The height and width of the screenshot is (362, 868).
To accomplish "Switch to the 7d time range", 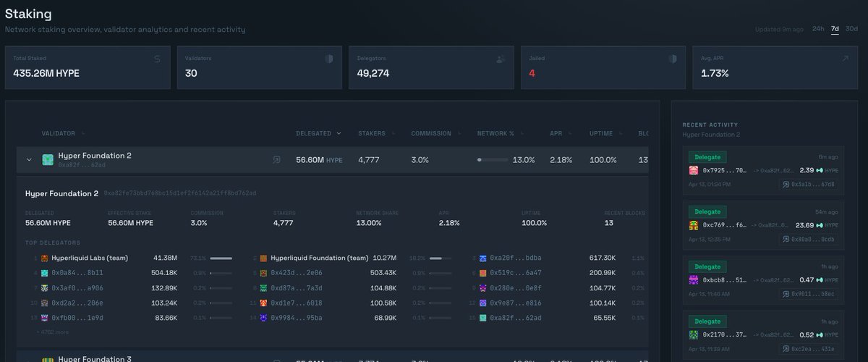I will [x=835, y=29].
